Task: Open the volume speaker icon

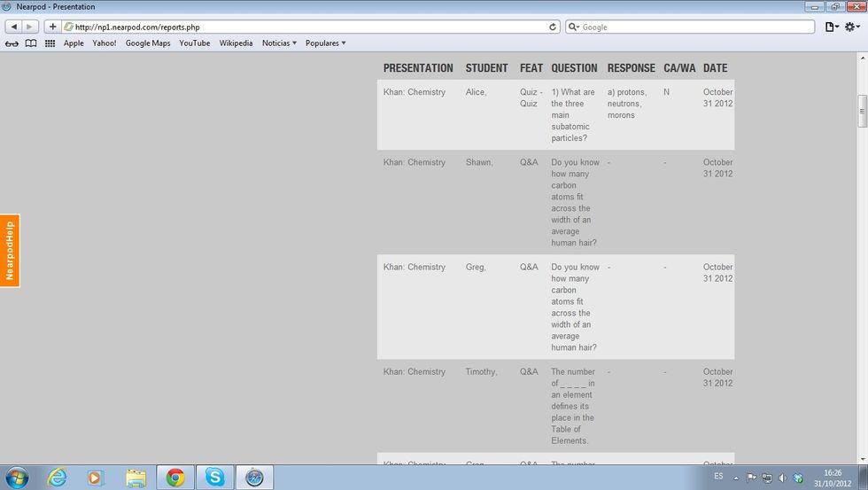Action: (782, 478)
